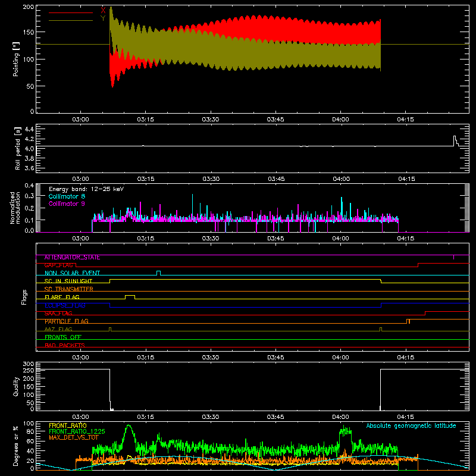Screen dimensions: 476x476
Task: Select the AAZ_FLAG label
Action: click(58, 330)
